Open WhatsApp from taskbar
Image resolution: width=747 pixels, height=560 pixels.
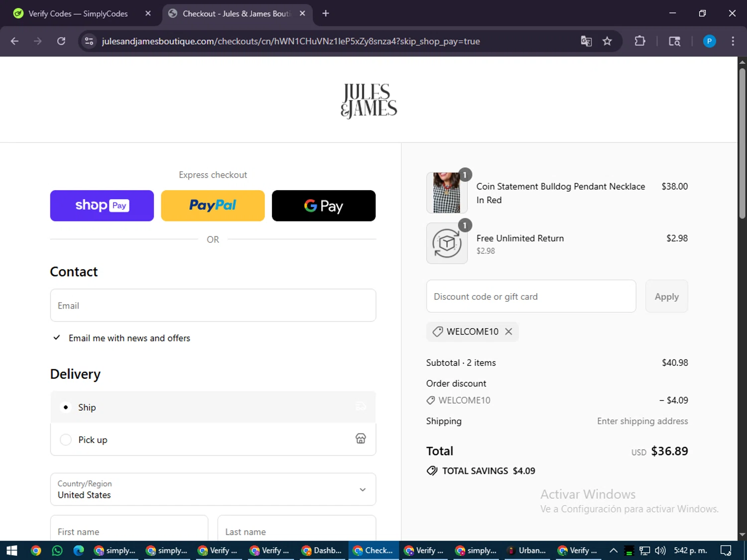[x=57, y=551]
